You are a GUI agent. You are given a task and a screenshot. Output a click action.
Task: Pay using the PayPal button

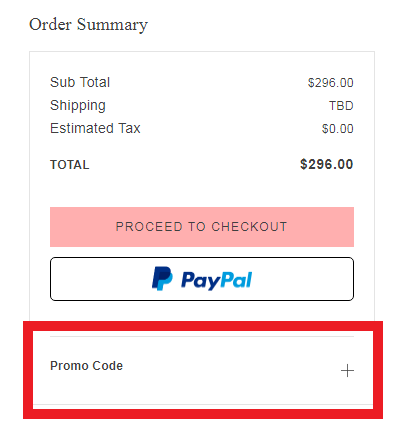point(202,279)
